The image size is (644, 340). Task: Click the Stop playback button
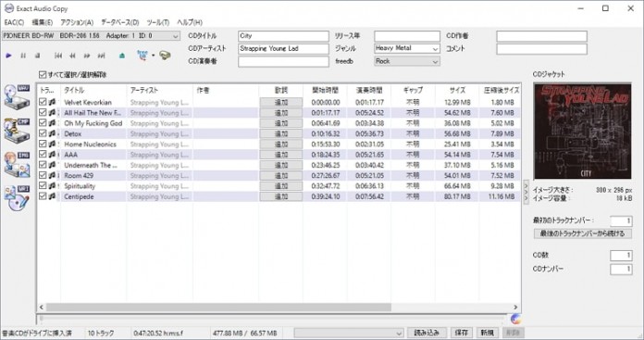(37, 56)
